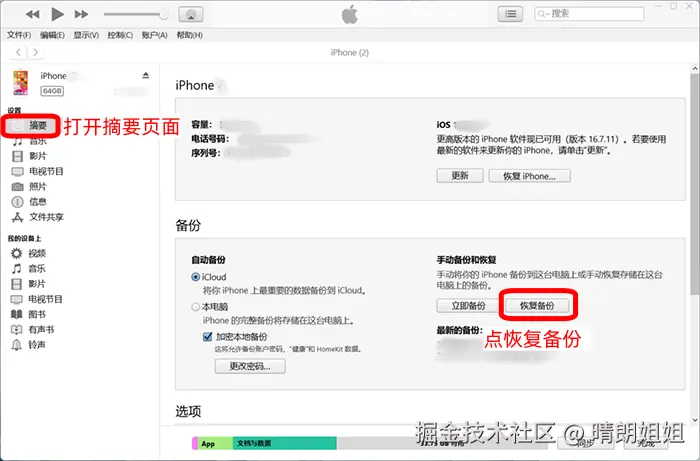Click the rewind playback button
The image size is (700, 461).
(32, 14)
